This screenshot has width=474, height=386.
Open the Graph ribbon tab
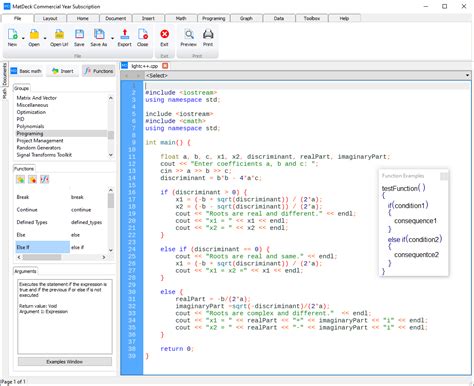[246, 18]
